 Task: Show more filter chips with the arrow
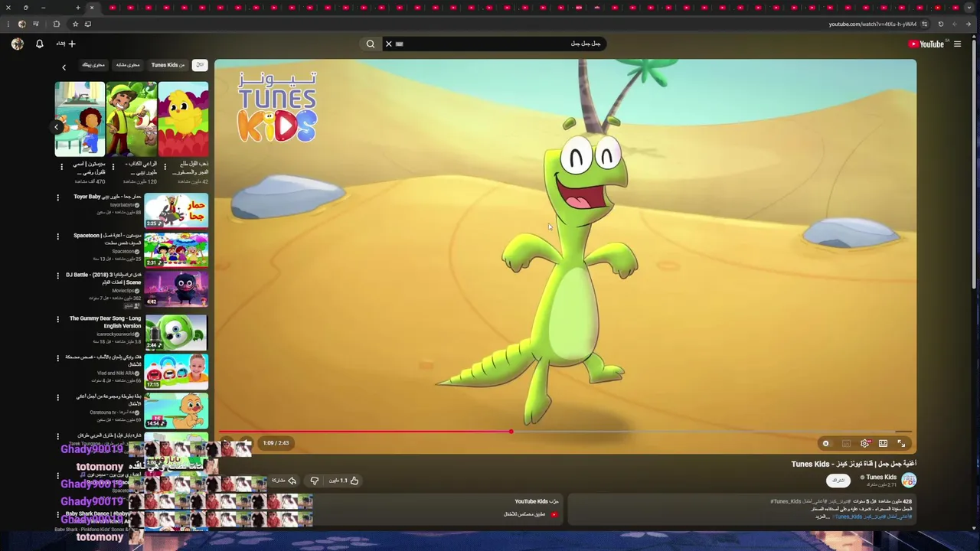coord(64,67)
